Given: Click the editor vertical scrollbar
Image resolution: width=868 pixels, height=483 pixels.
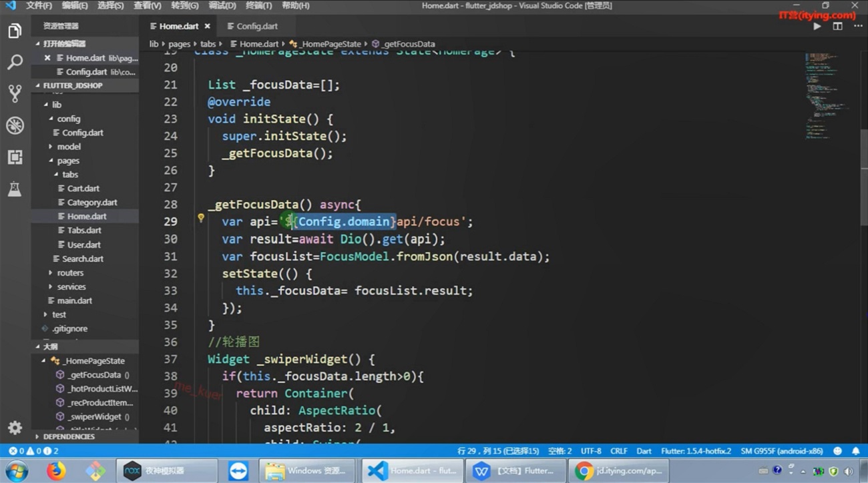Looking at the screenshot, I should [x=864, y=177].
